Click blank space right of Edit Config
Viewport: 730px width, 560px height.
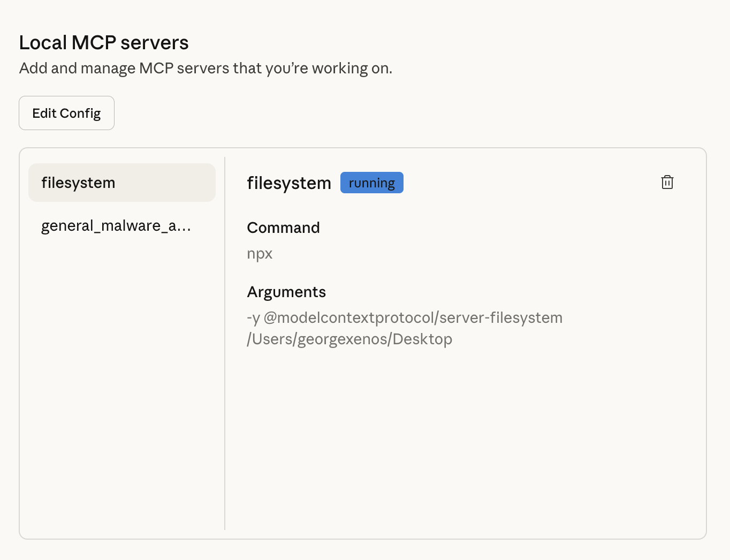pos(375,113)
